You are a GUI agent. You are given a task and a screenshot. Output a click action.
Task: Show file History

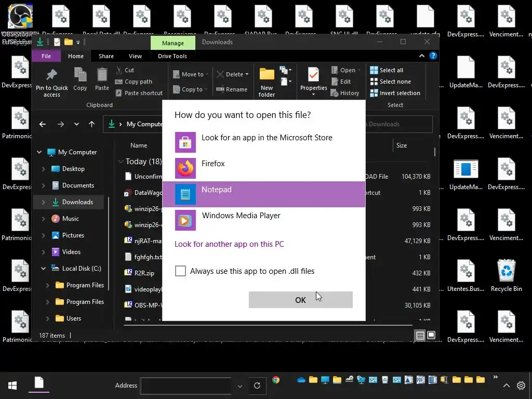345,93
